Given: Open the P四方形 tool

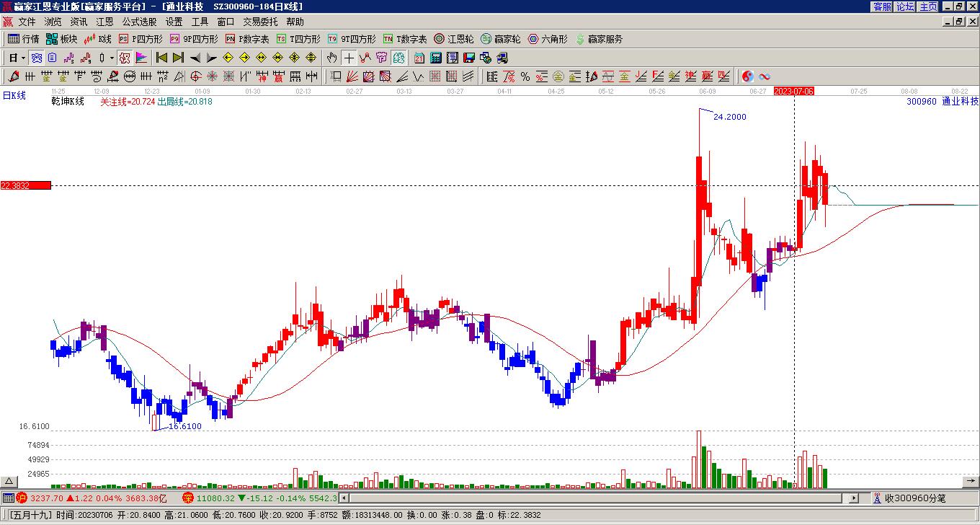Looking at the screenshot, I should (x=141, y=39).
